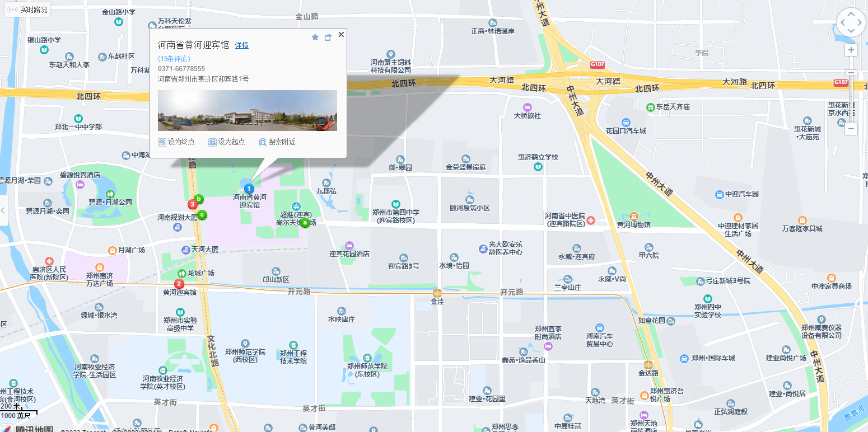
Task: Click the 郑州宜家时尚酒店 hotel icon
Action: [x=548, y=347]
